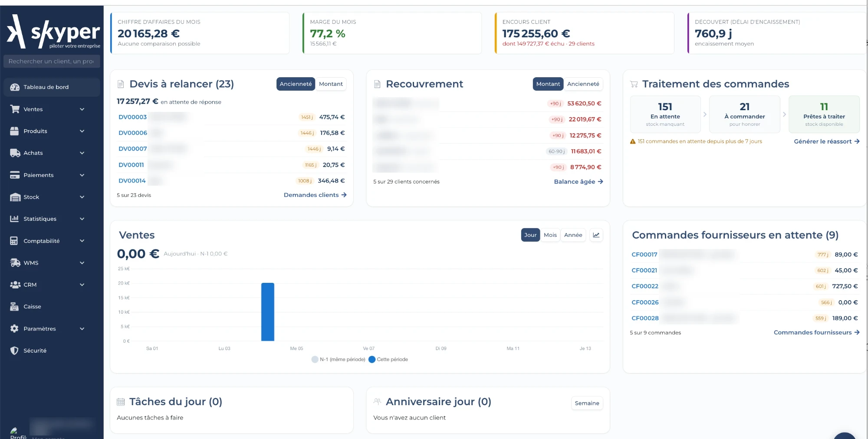
Task: Expand the Stock menu chevron
Action: 82,197
